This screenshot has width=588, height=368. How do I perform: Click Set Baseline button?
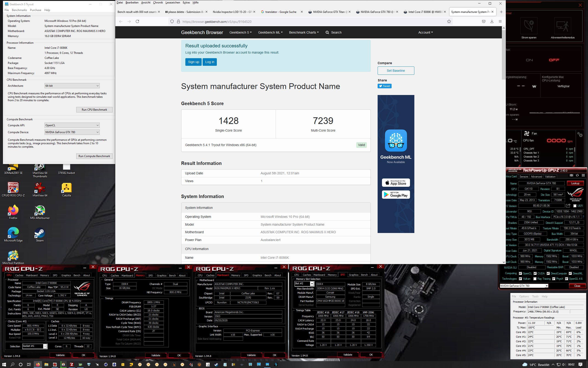click(396, 71)
